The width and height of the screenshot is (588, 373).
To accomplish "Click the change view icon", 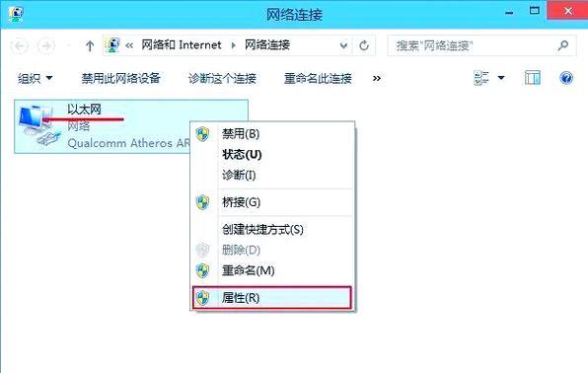I will point(481,78).
